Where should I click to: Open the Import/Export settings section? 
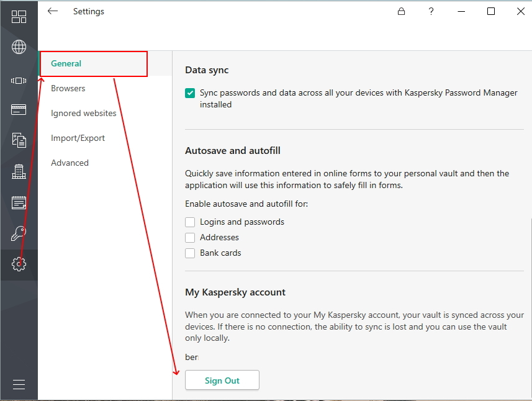pyautogui.click(x=78, y=138)
